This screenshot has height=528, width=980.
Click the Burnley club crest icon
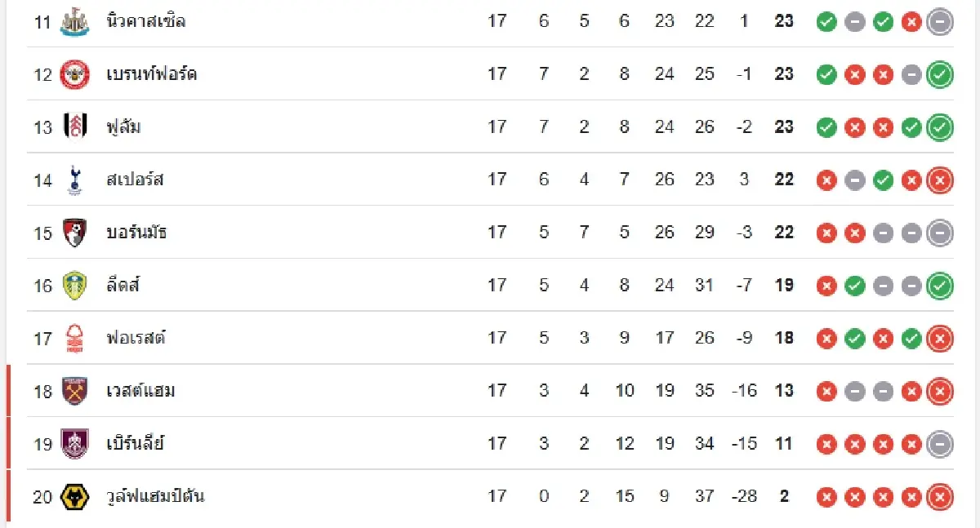[75, 443]
